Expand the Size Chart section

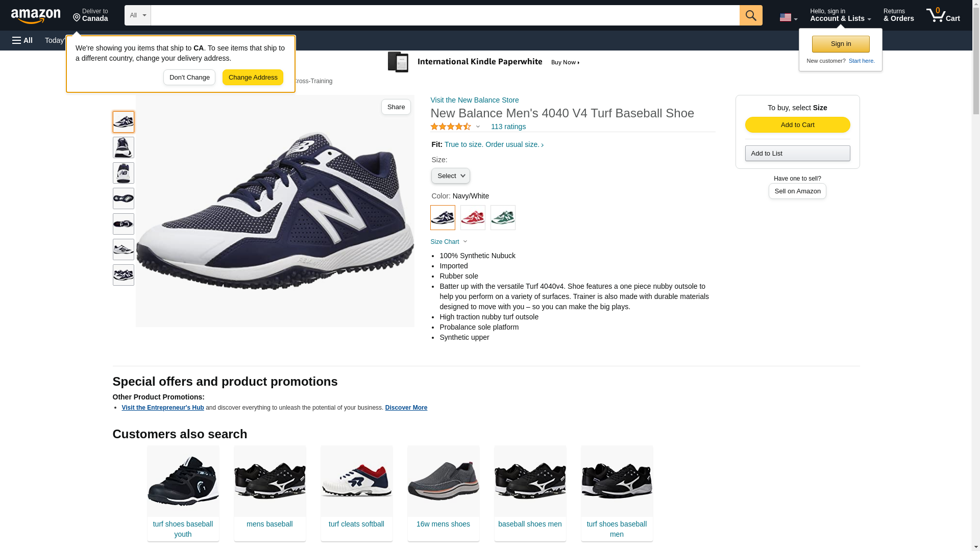(449, 242)
